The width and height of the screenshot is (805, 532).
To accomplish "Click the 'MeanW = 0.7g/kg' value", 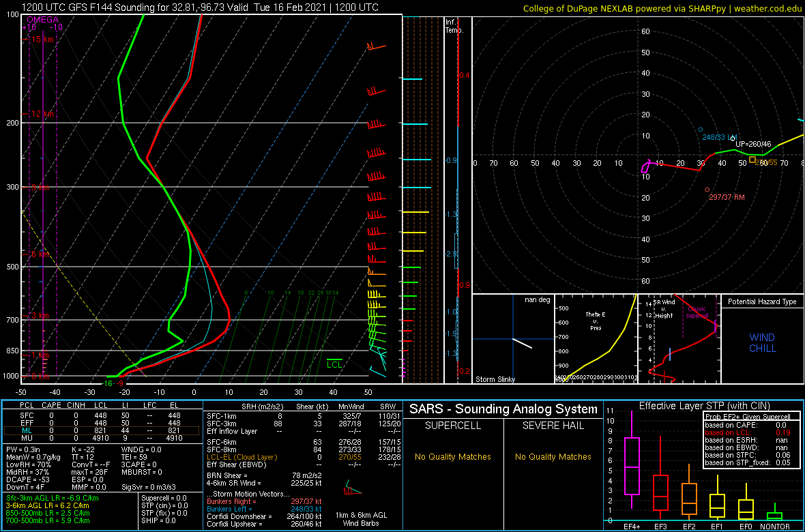I will (33, 457).
